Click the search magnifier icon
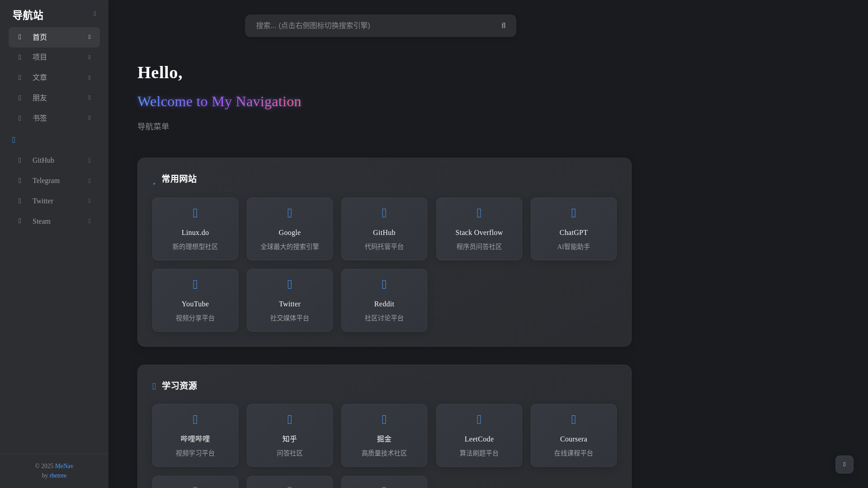The width and height of the screenshot is (868, 488). [504, 26]
